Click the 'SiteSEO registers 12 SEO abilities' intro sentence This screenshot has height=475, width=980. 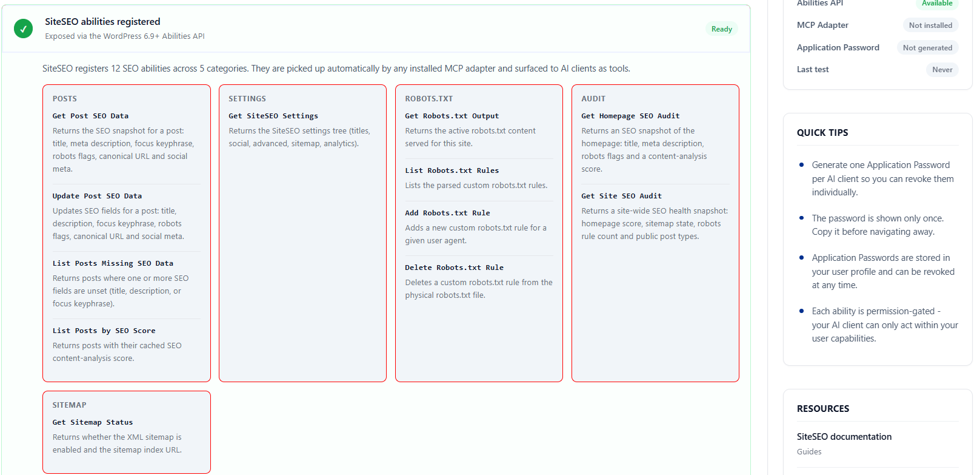tap(336, 69)
